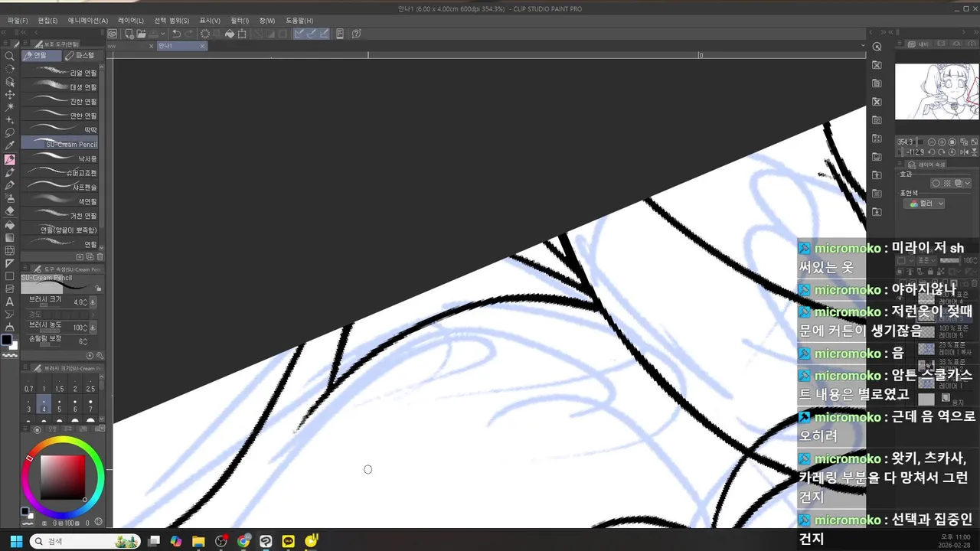Open file via folder icon in command bar
Screen dimensions: 980x551
click(142, 34)
